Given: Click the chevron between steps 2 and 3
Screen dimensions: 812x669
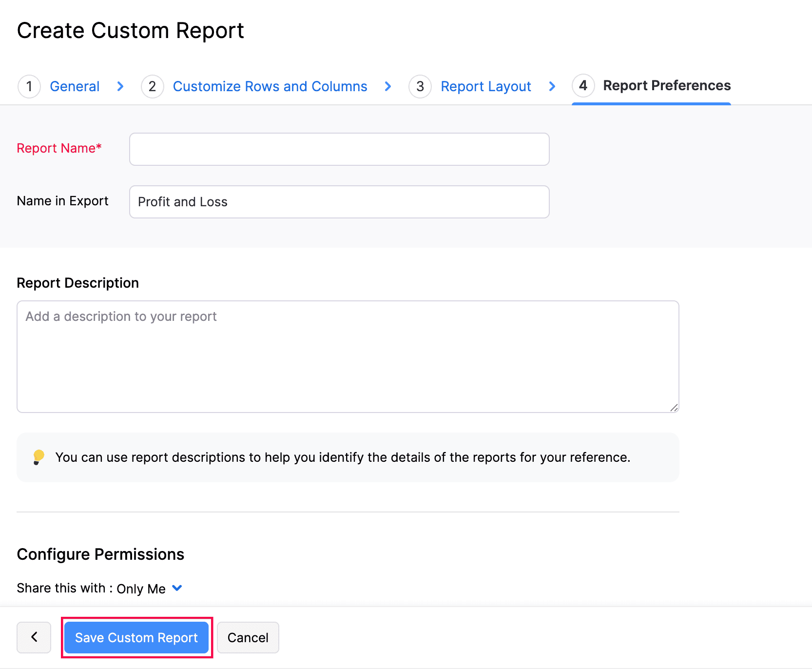Looking at the screenshot, I should coord(388,86).
